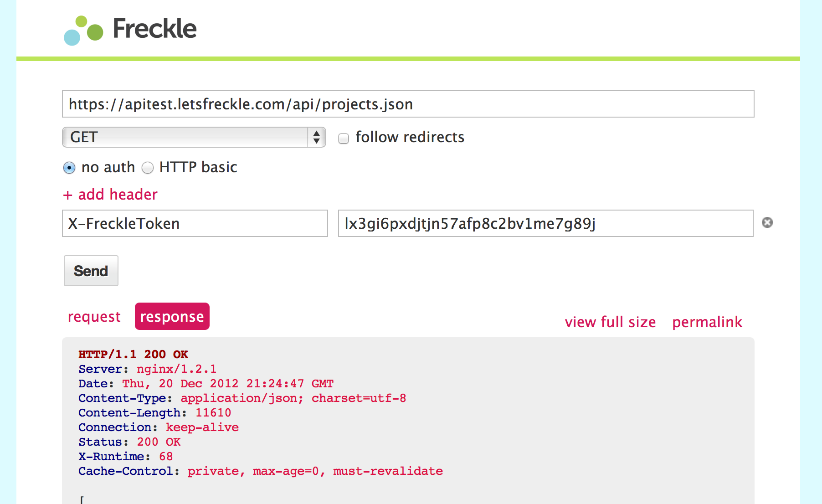
Task: Click the HTTP/1.1 200 OK status line
Action: (x=134, y=354)
